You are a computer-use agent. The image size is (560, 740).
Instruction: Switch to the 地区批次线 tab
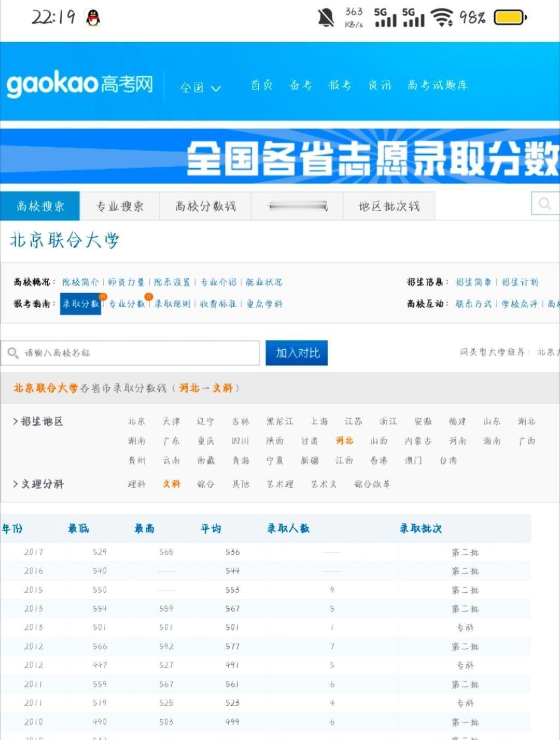click(x=389, y=206)
